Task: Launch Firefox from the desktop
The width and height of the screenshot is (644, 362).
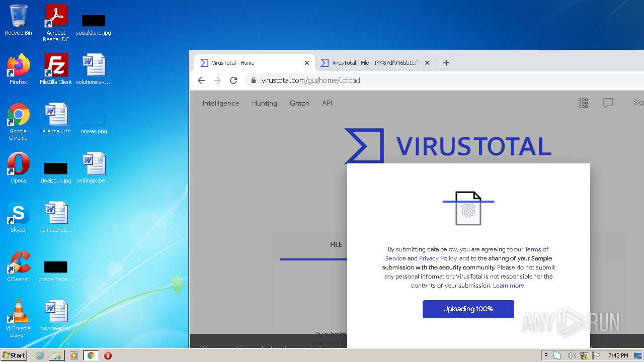Action: point(18,69)
